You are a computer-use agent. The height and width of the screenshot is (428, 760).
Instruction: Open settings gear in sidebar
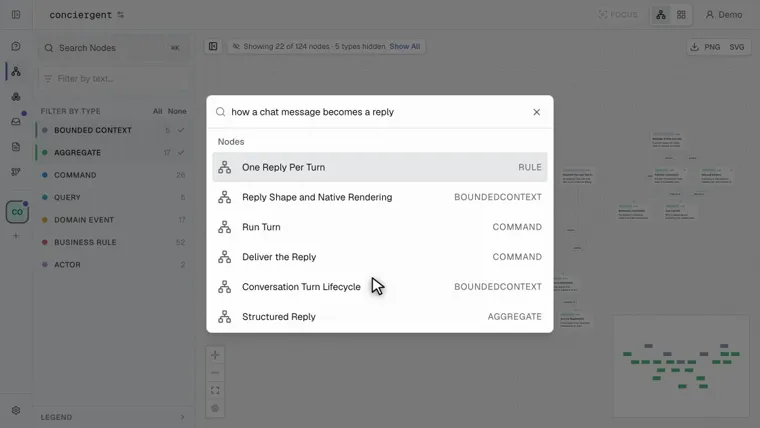tap(16, 411)
